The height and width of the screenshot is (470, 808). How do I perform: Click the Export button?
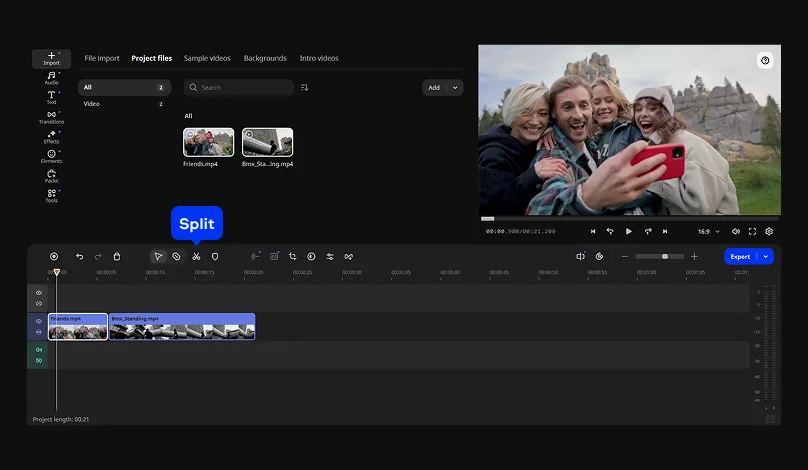[x=740, y=257]
